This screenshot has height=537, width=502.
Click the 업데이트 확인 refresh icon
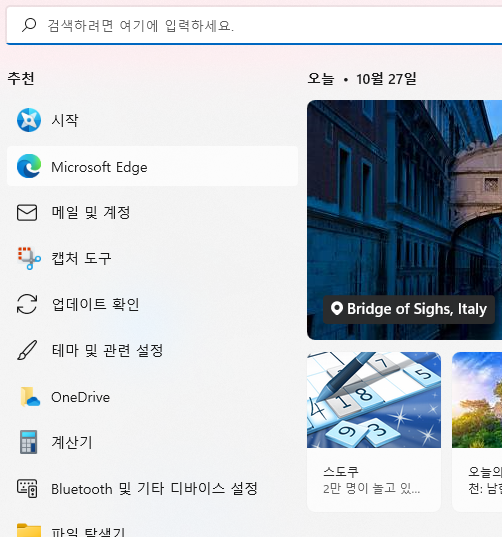coord(27,304)
